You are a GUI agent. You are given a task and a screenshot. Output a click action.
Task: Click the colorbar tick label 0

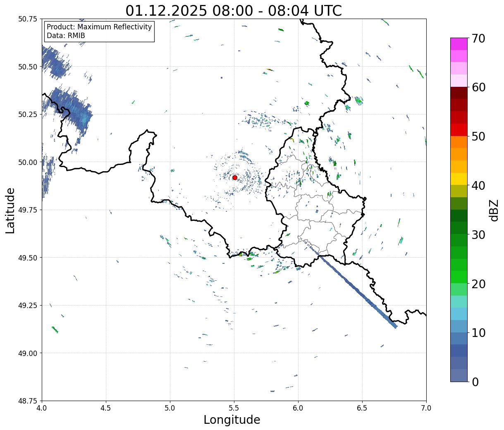[x=475, y=382]
